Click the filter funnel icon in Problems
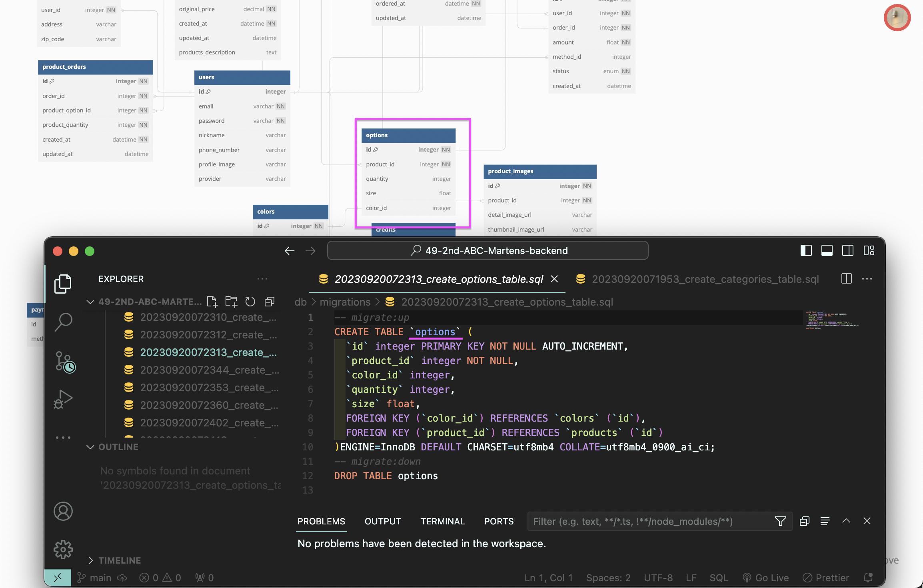 pos(780,521)
